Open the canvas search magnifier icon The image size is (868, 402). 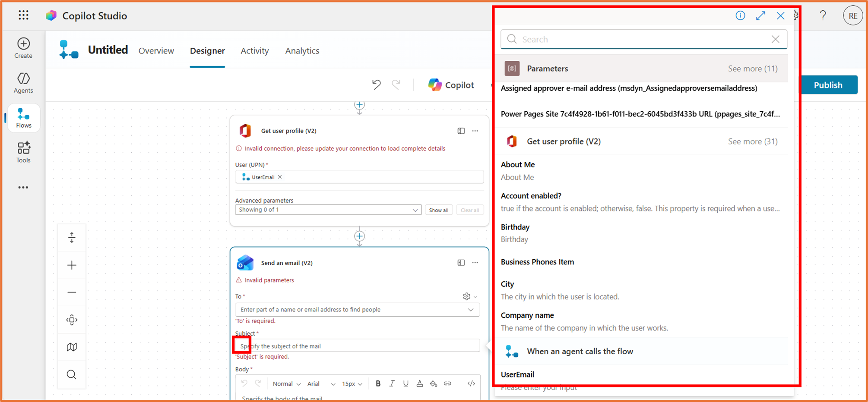coord(72,374)
